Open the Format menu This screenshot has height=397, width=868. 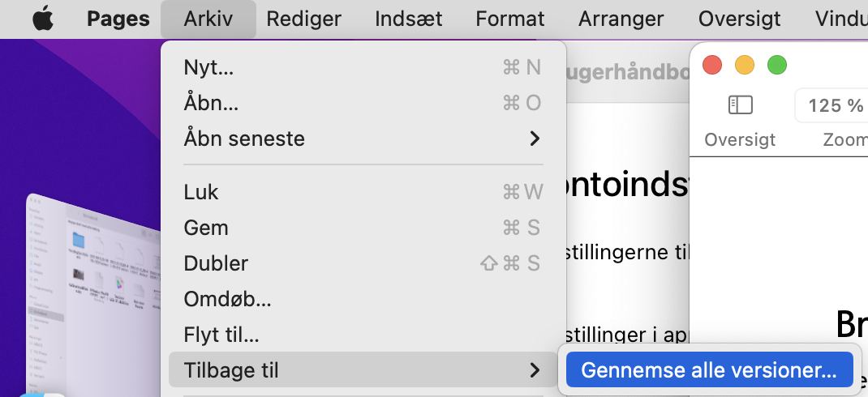pos(510,19)
